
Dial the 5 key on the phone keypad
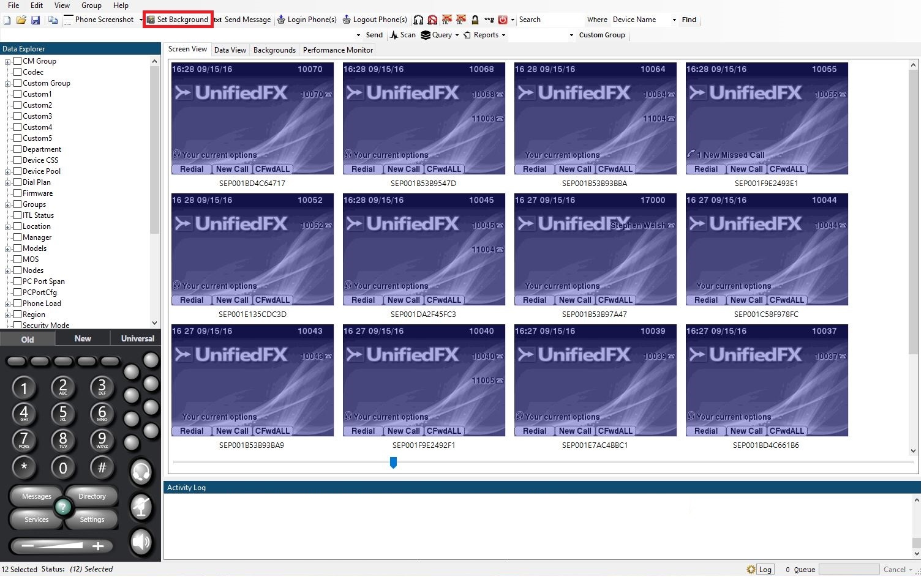point(63,414)
